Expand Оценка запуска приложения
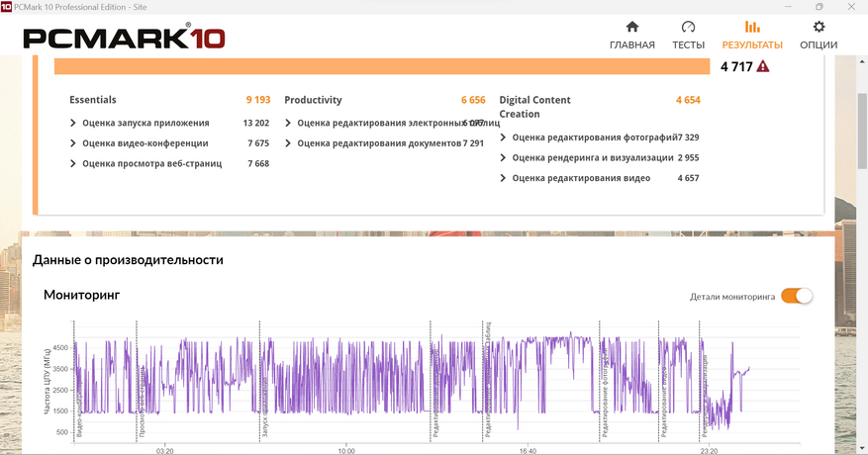Image resolution: width=868 pixels, height=455 pixels. [x=72, y=123]
